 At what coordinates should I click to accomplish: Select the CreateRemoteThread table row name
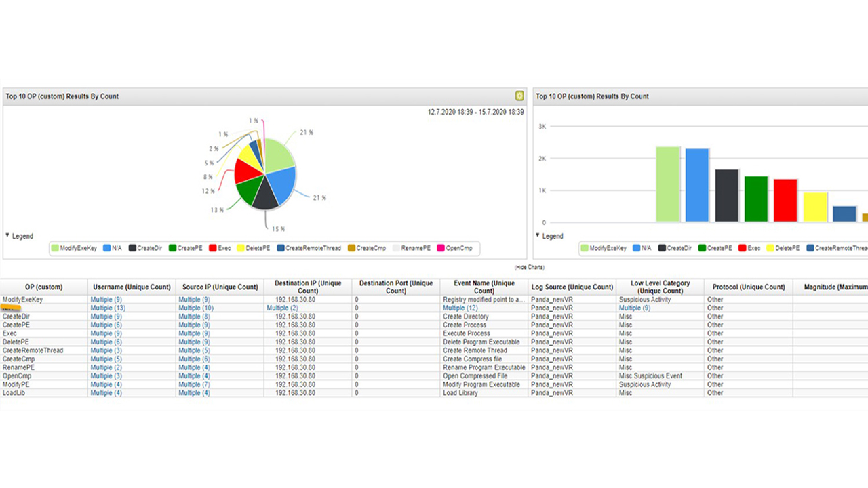[33, 350]
